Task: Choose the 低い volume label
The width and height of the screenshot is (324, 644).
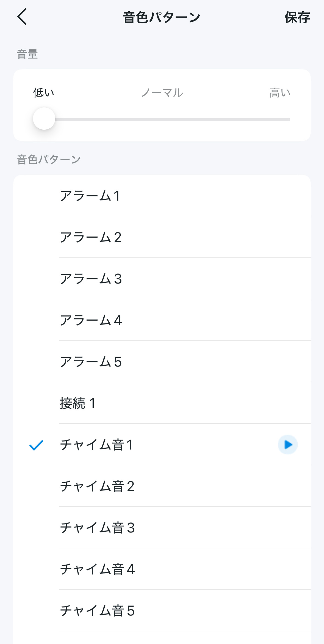Action: [x=44, y=93]
